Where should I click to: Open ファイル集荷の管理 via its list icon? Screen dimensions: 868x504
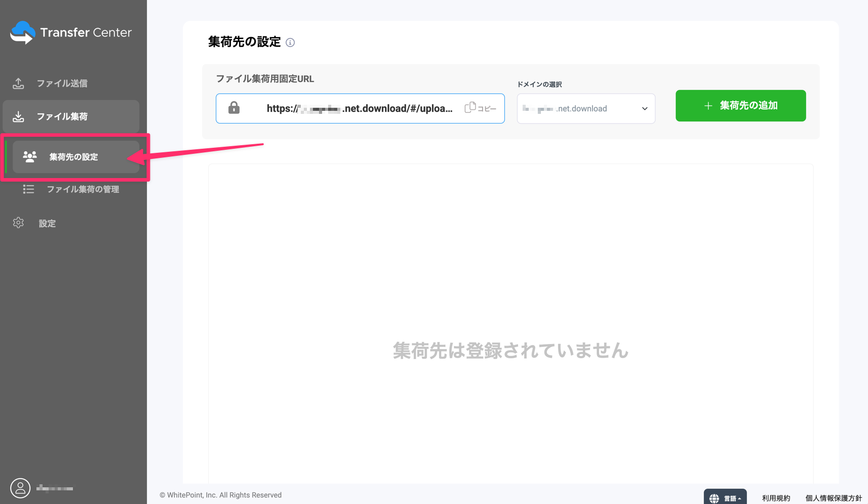[28, 189]
